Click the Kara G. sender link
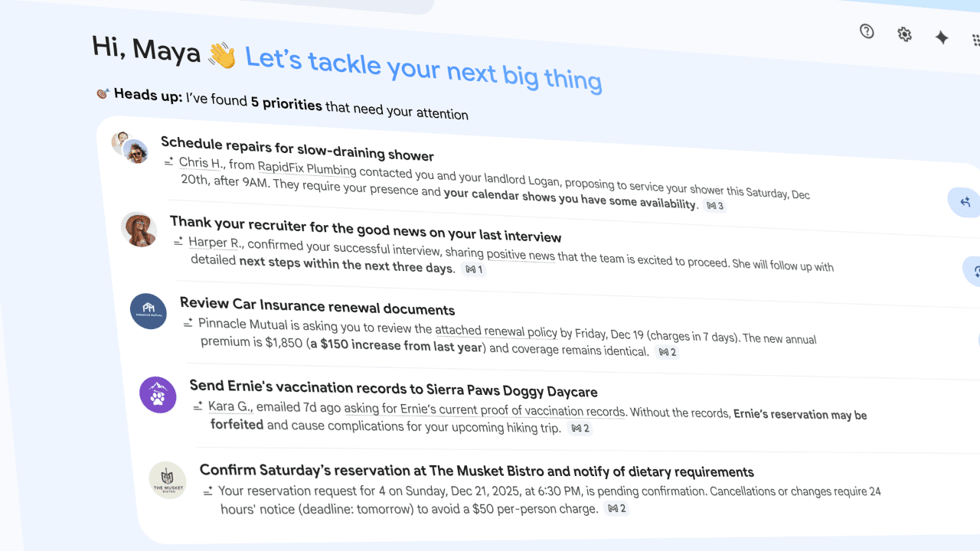Screen dimensions: 980x551 [x=229, y=406]
